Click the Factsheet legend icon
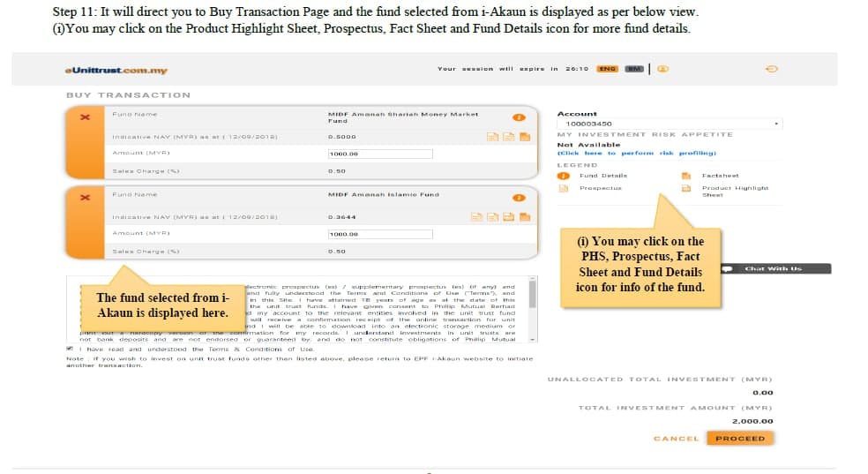The width and height of the screenshot is (868, 474). [x=686, y=176]
